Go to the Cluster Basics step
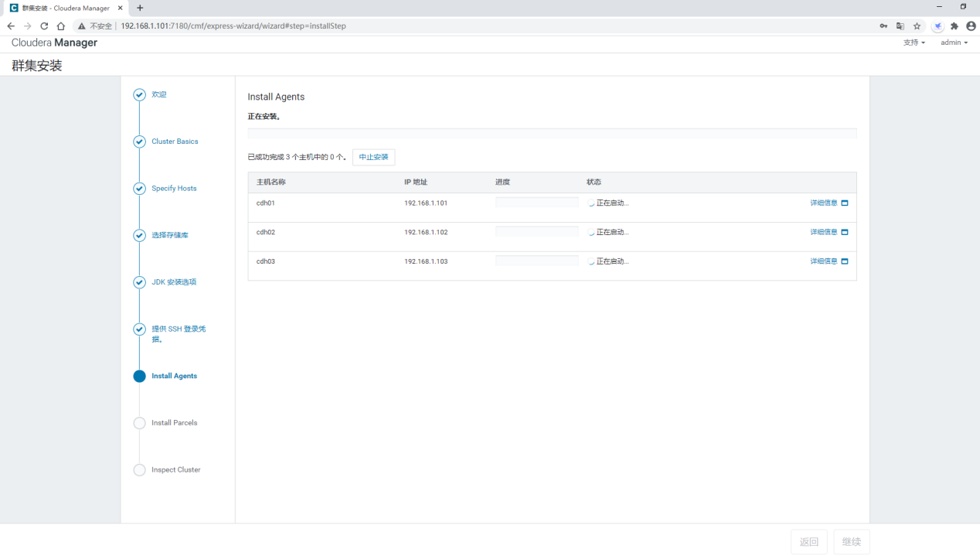 click(175, 142)
